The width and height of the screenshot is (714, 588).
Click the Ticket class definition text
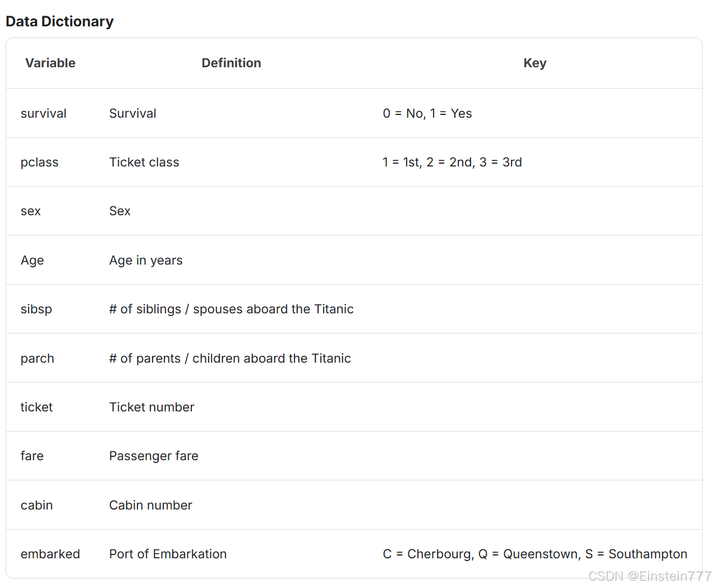(144, 162)
